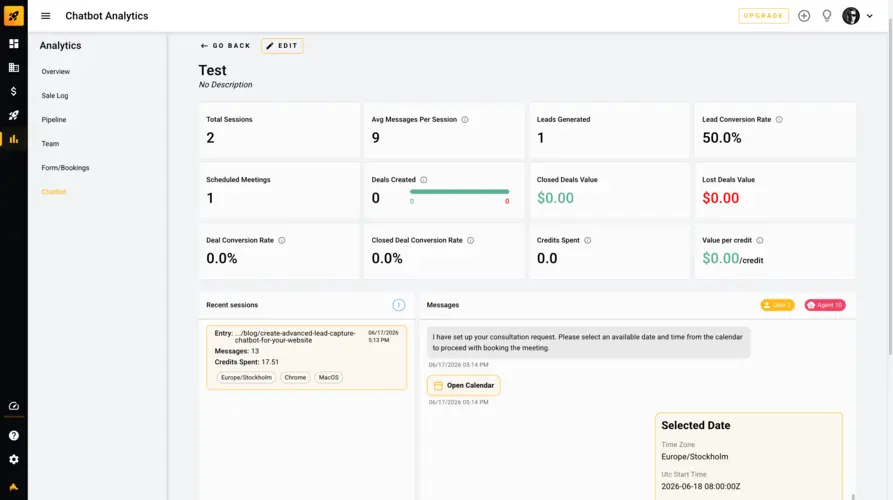Click the consultation request message bubble

point(588,342)
